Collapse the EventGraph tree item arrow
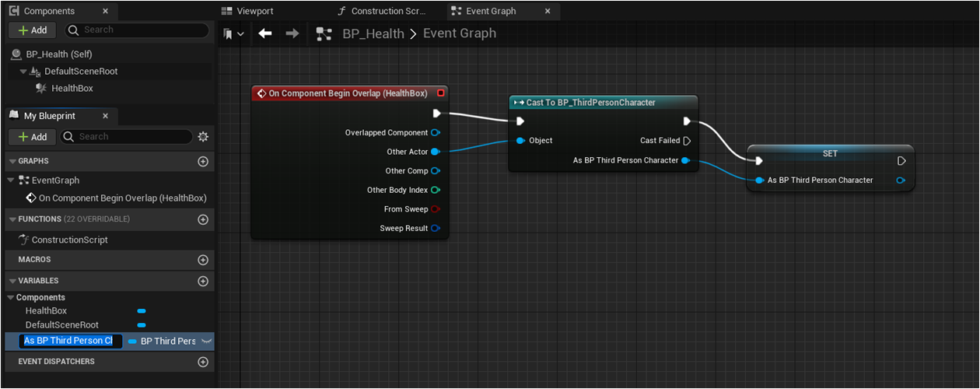This screenshot has height=389, width=980. pyautogui.click(x=12, y=180)
